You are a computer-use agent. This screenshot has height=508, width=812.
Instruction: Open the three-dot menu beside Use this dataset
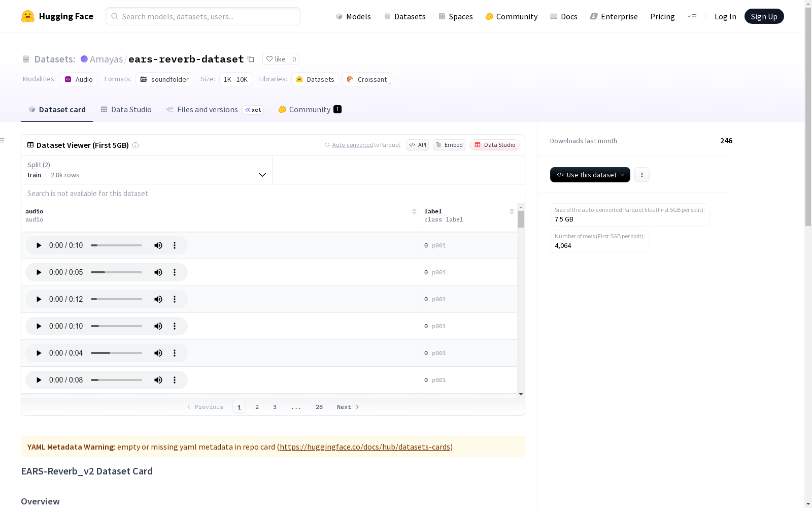click(642, 175)
